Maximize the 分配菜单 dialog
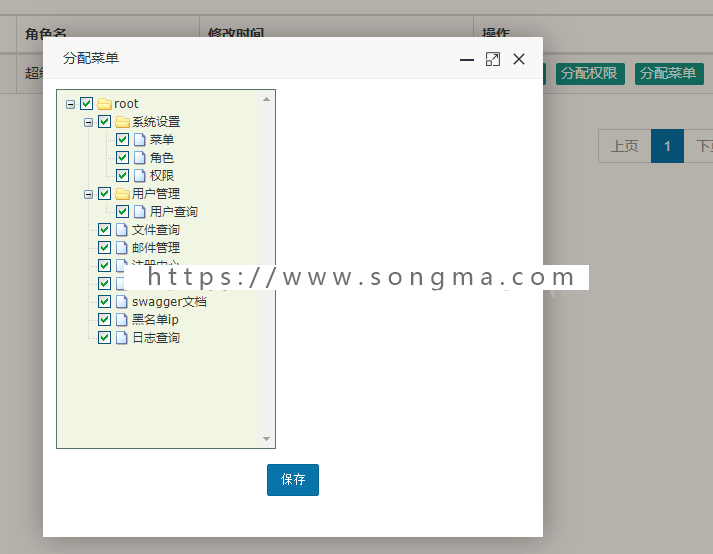The height and width of the screenshot is (554, 713). click(493, 59)
